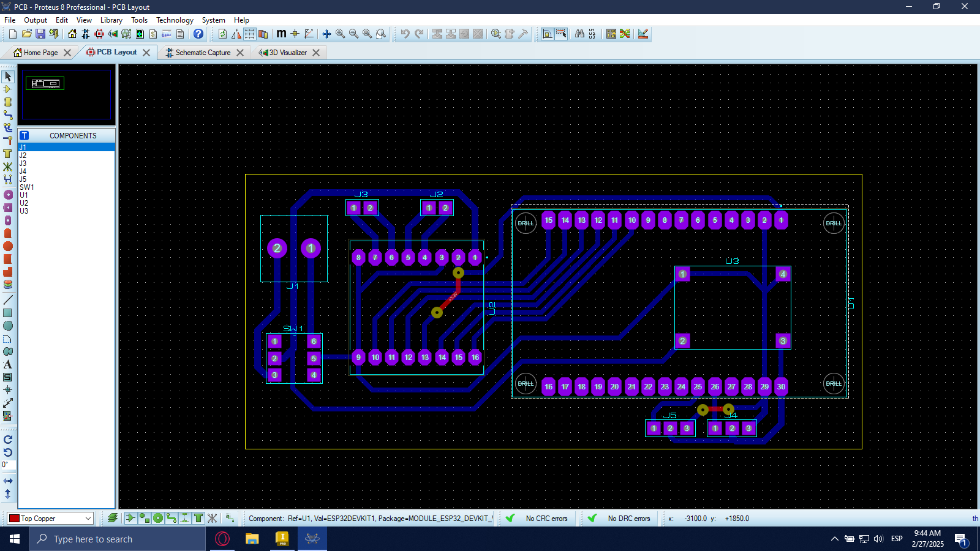Open the Top Copper layer dropdown
980x551 pixels.
pyautogui.click(x=88, y=519)
